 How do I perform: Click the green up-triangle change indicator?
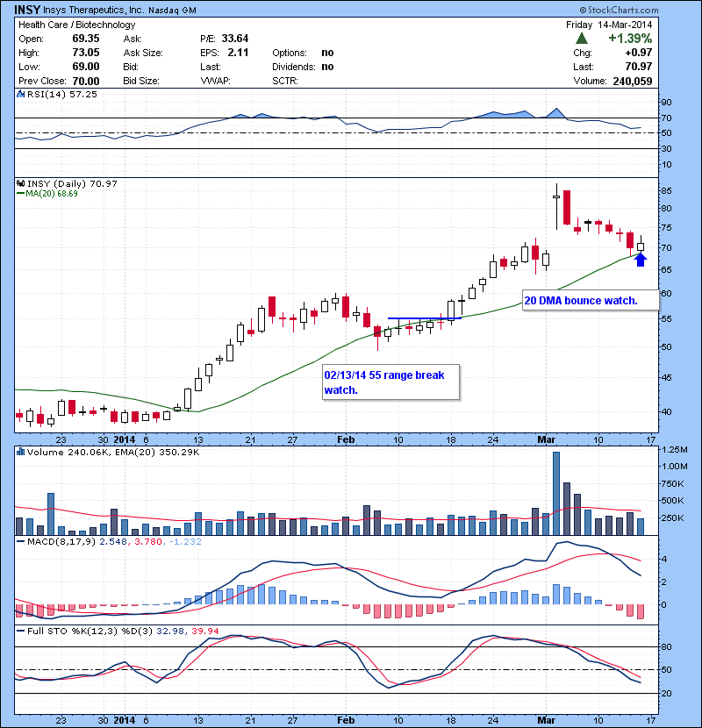[582, 39]
